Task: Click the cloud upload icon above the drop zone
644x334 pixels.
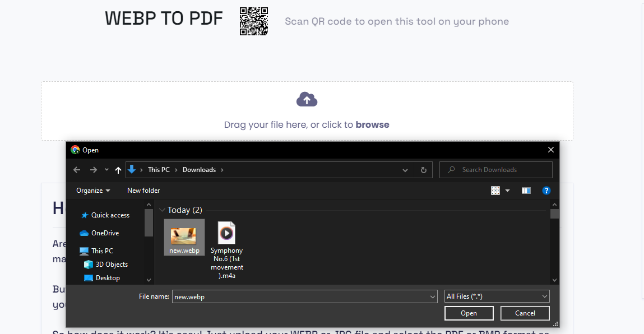Action: point(307,99)
